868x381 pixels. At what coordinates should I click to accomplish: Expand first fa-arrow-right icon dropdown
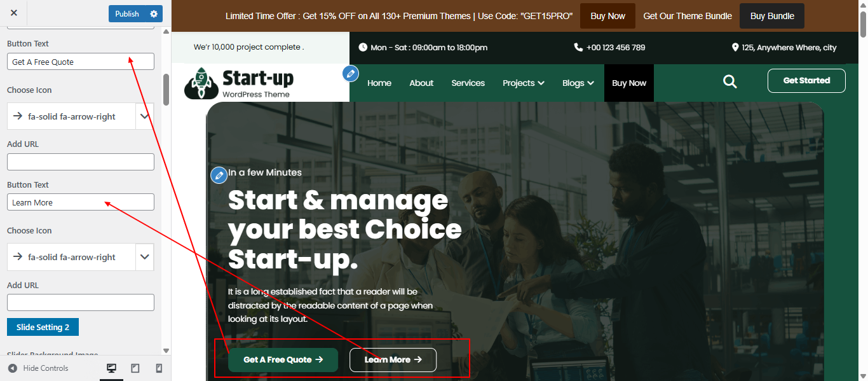145,116
